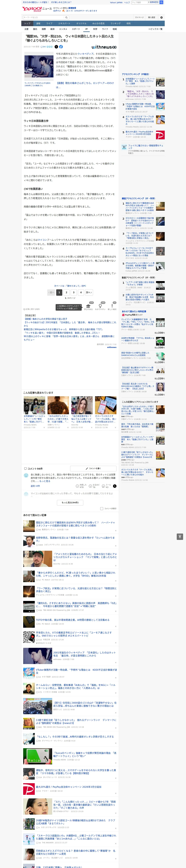Click first commenter's avatar icon
Image resolution: width=186 pixels, height=868 pixels.
pyautogui.click(x=26, y=475)
